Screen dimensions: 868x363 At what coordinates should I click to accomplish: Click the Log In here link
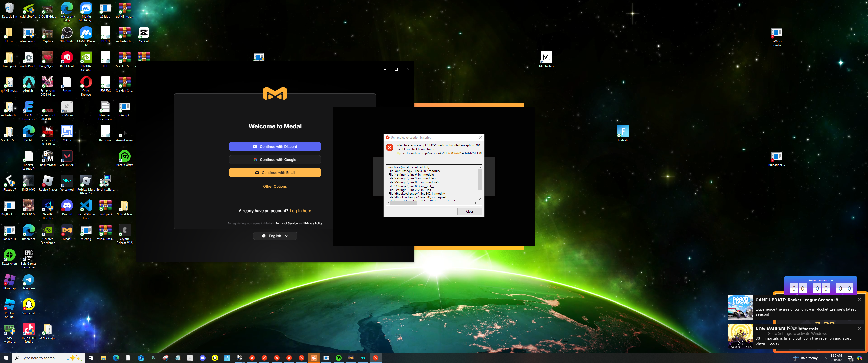click(300, 211)
